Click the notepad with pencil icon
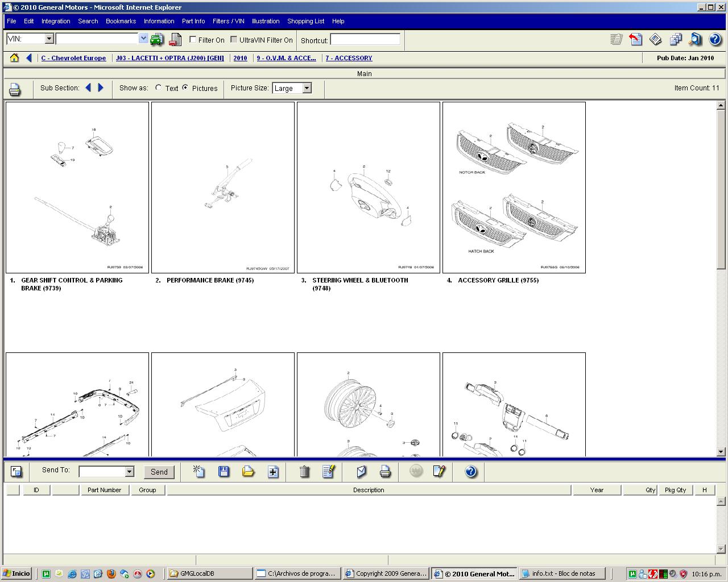This screenshot has width=728, height=582. coord(439,471)
